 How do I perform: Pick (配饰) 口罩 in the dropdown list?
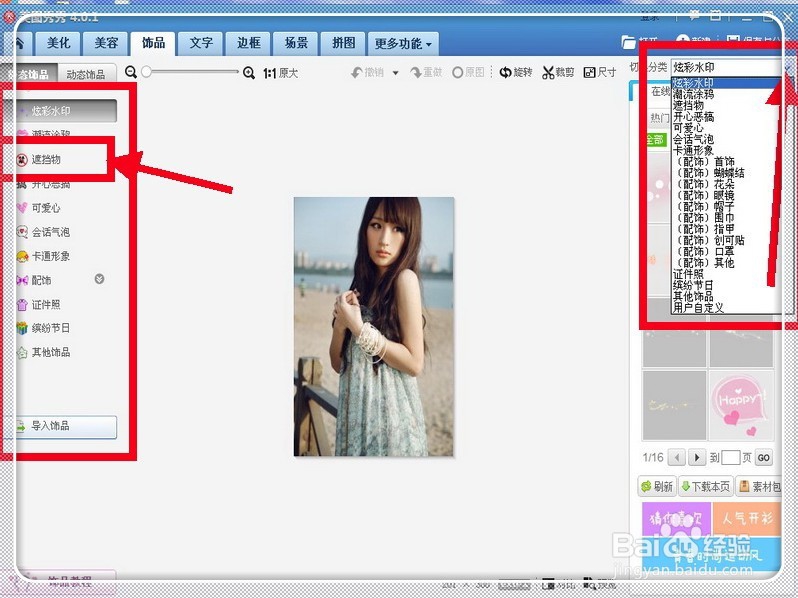point(704,251)
